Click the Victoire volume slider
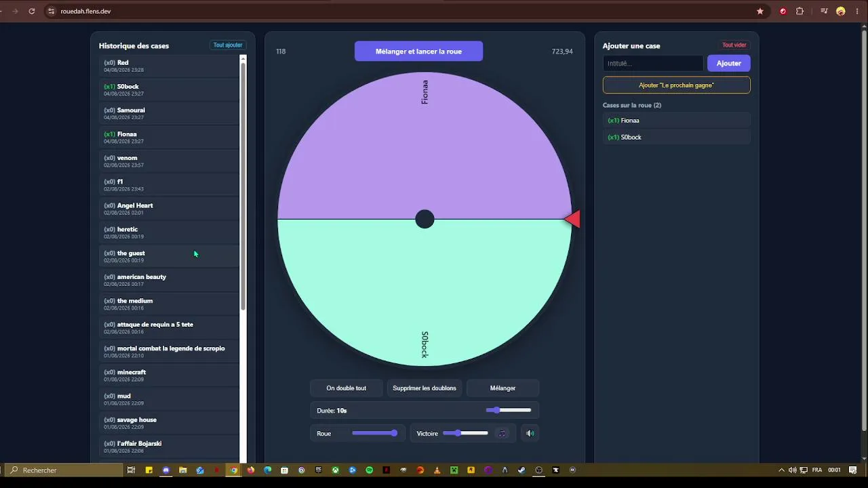Viewport: 868px width, 488px height. (x=465, y=433)
